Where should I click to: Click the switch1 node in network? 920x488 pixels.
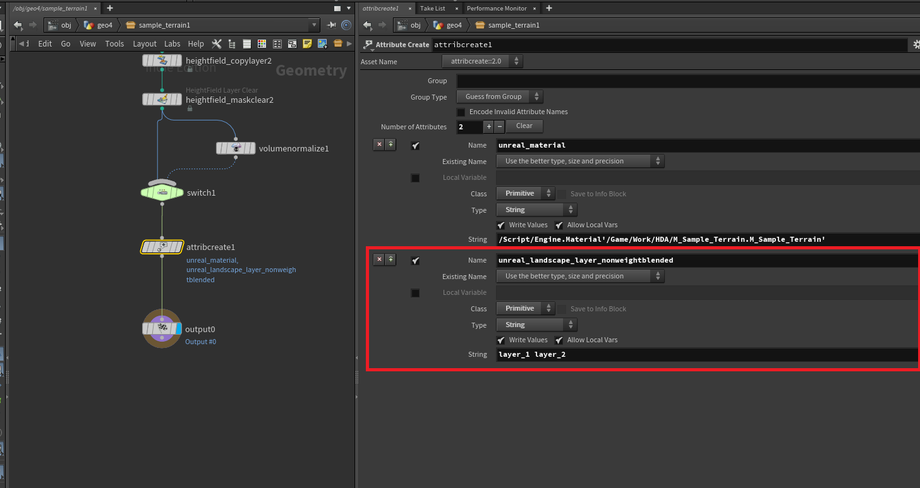click(162, 192)
